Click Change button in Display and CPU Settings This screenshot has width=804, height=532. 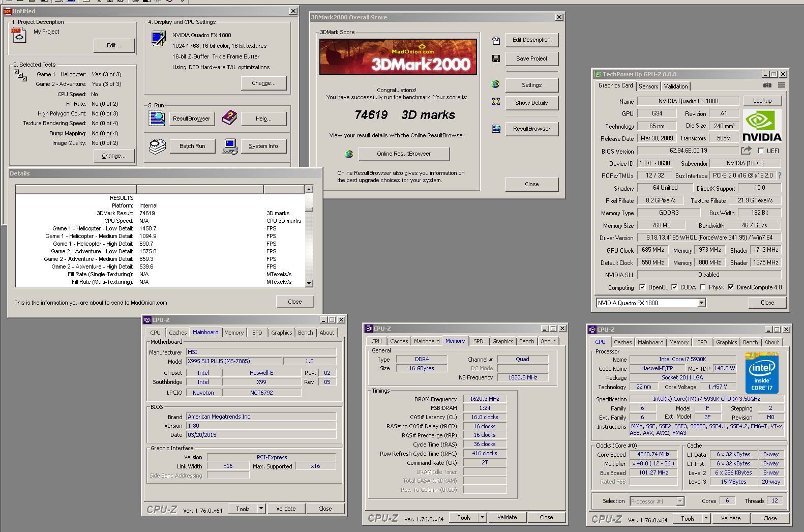click(x=263, y=83)
